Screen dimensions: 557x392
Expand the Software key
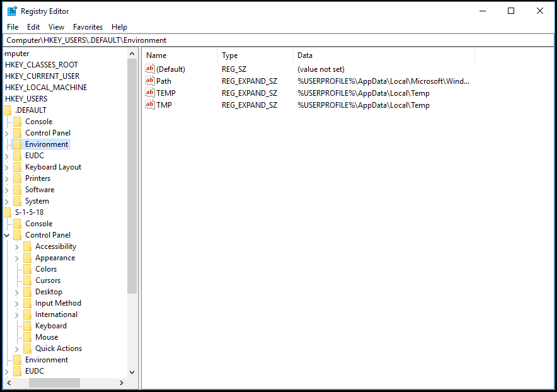point(7,190)
